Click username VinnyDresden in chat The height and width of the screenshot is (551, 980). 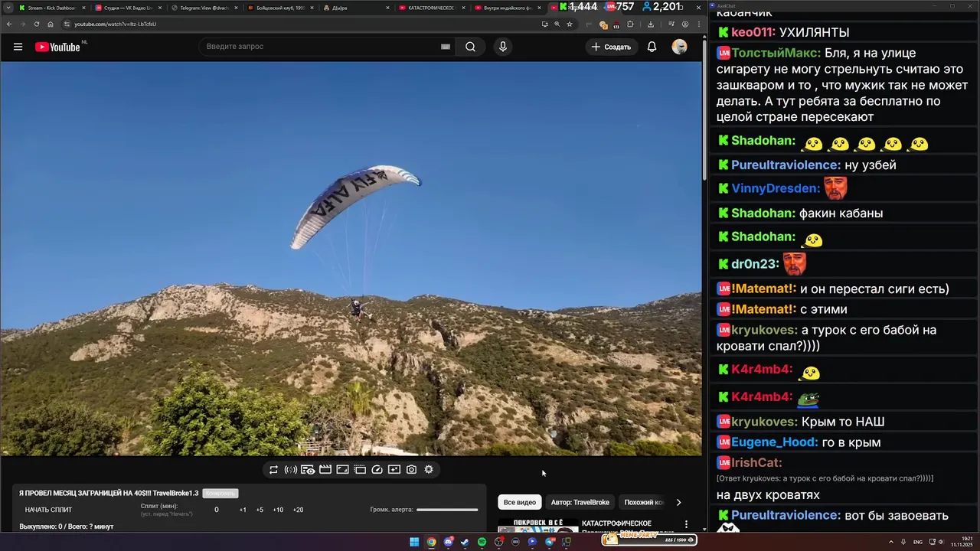pos(776,189)
